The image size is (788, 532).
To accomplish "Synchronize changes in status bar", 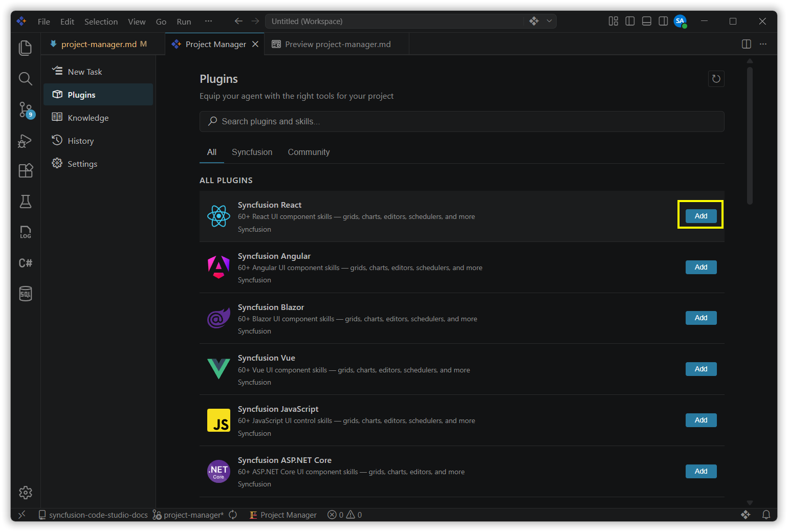I will coord(233,515).
